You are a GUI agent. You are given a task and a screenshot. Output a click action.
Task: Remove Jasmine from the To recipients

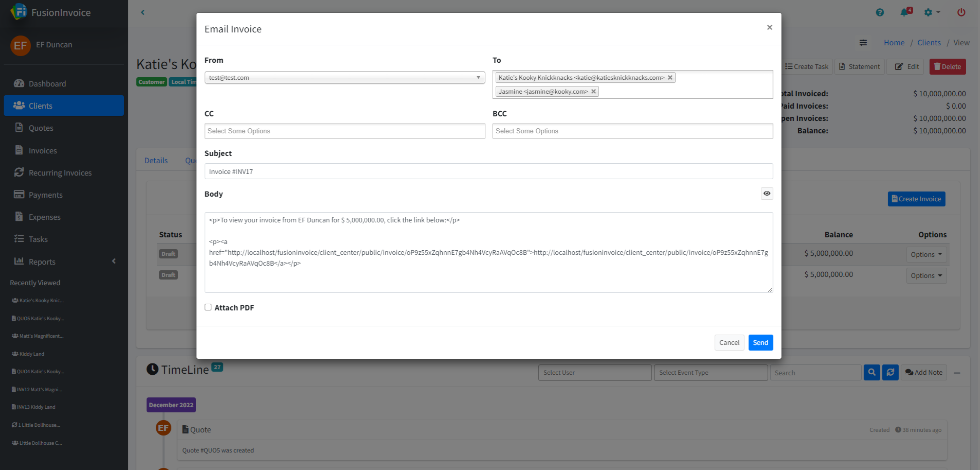593,92
